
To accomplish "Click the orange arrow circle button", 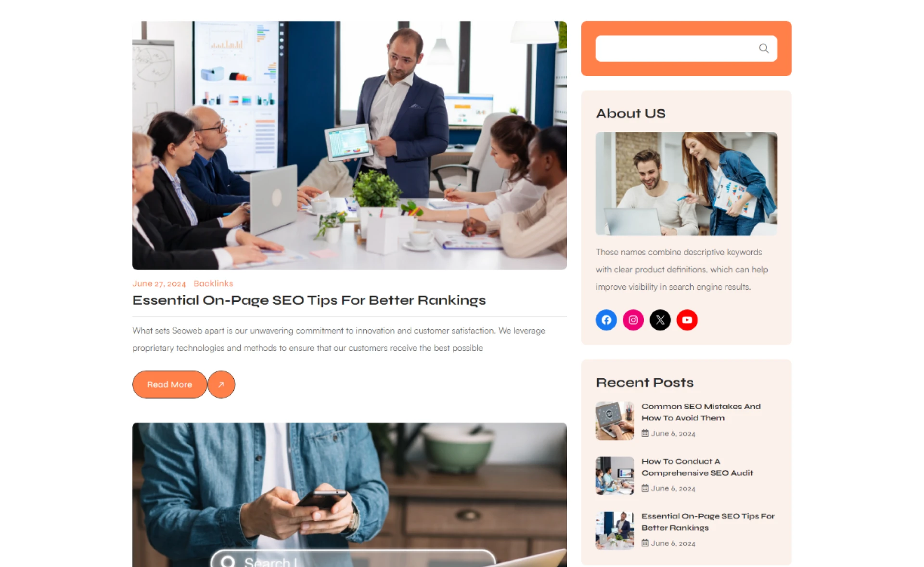I will tap(221, 384).
